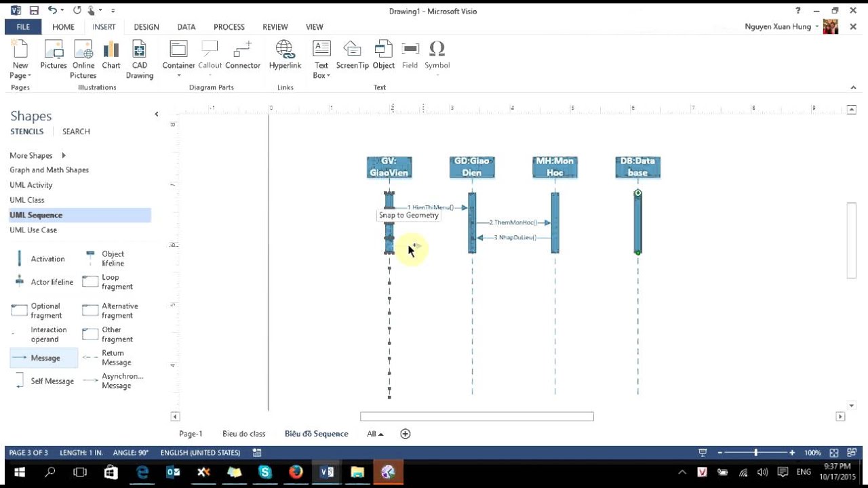Select the Self Message shape
868x488 pixels.
43,381
